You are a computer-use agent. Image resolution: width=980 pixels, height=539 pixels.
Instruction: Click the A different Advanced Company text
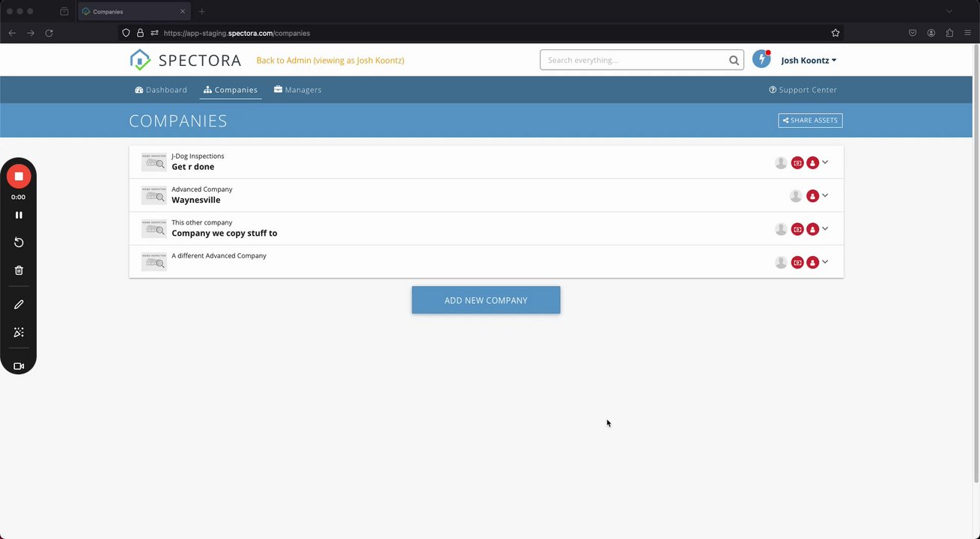(219, 256)
